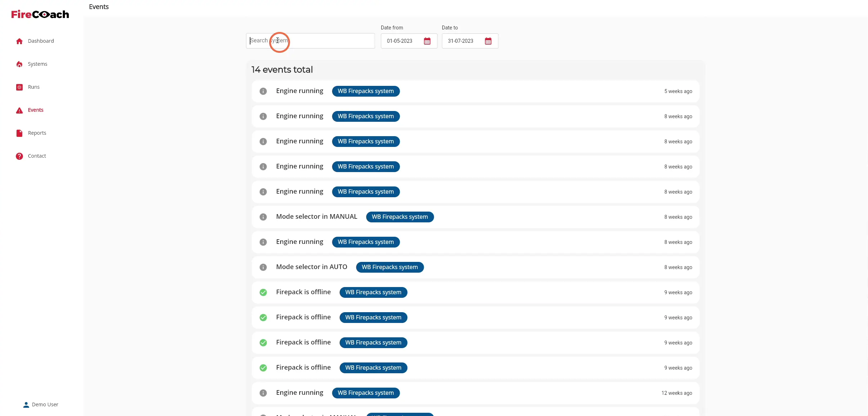
Task: Click info icon on Mode selector in MANUAL row
Action: [263, 217]
